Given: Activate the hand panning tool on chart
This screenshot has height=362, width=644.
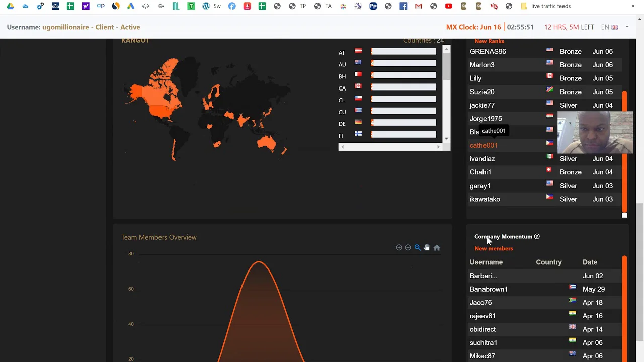Looking at the screenshot, I should coord(427,247).
